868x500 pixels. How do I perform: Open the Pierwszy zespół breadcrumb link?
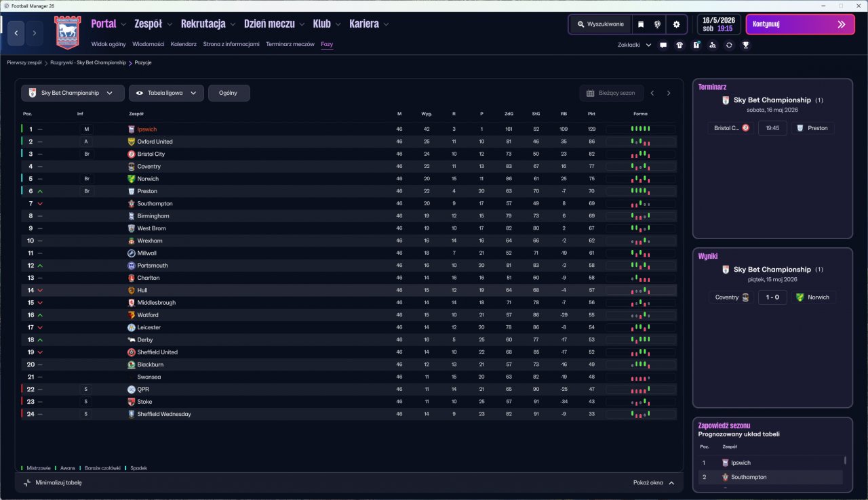pyautogui.click(x=24, y=62)
